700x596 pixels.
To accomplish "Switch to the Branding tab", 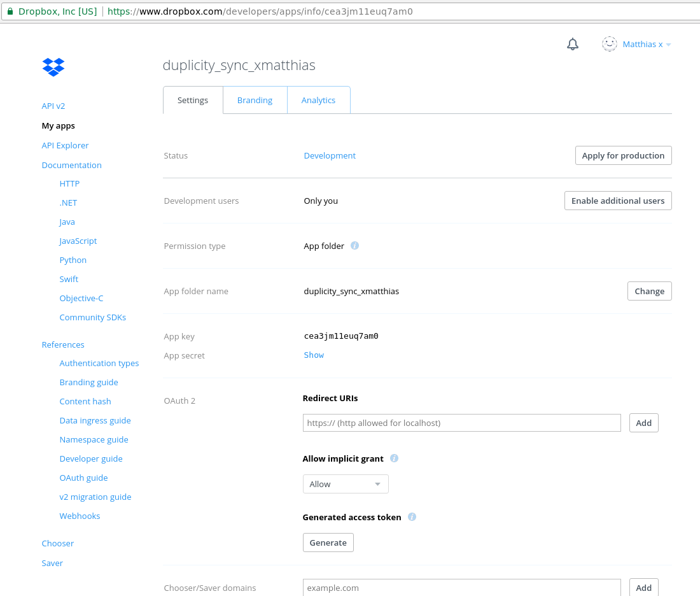I will (x=255, y=100).
